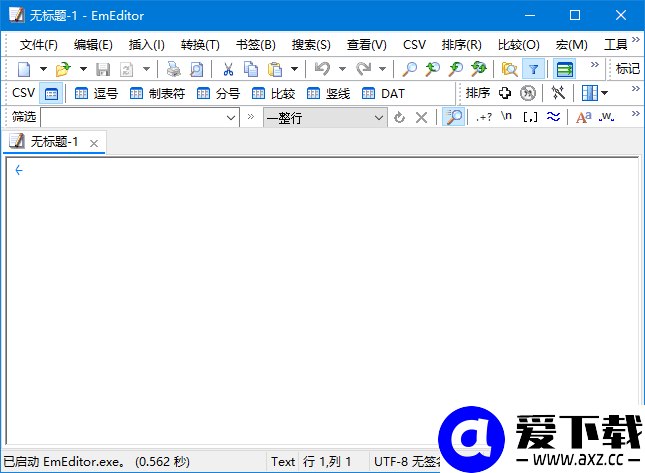
Task: Click the Paste clipboard icon
Action: coord(275,69)
